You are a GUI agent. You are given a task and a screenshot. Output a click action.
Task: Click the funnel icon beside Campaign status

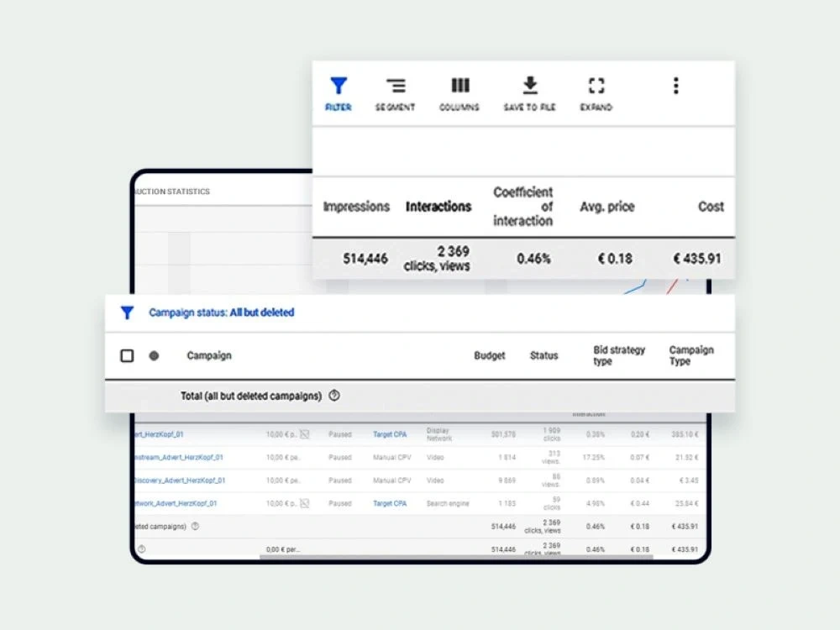click(x=127, y=312)
